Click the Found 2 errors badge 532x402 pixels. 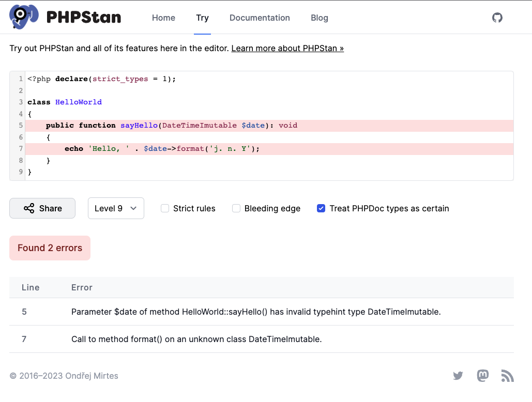tap(50, 248)
